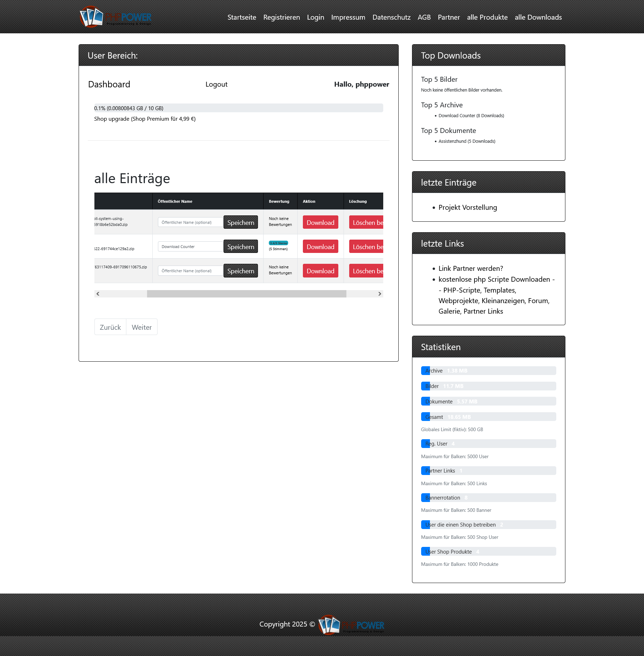Open the Registrieren page
The width and height of the screenshot is (644, 656).
pos(281,17)
